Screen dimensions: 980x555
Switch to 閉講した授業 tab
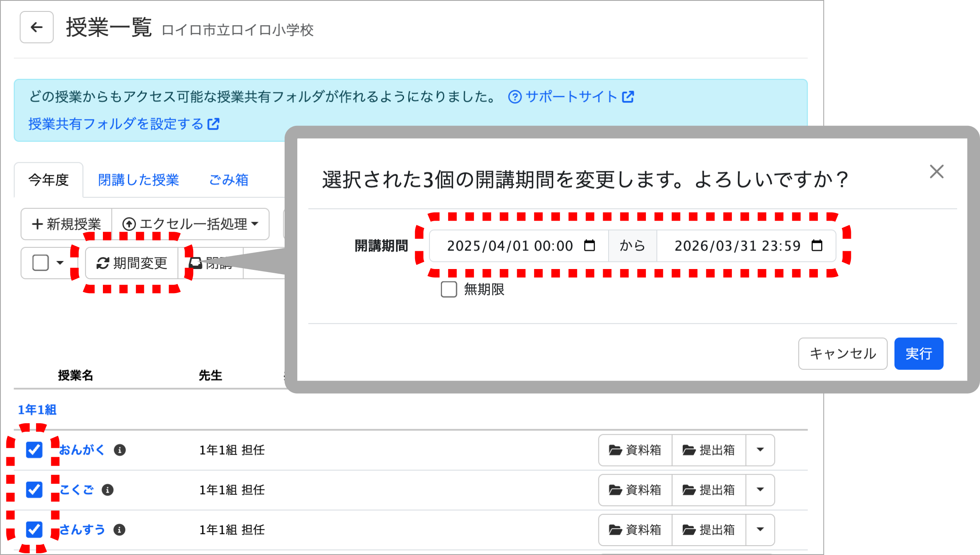pos(138,180)
